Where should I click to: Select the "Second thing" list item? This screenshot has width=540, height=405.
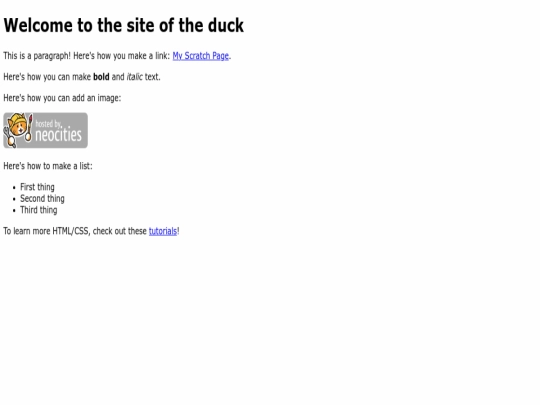pyautogui.click(x=42, y=199)
